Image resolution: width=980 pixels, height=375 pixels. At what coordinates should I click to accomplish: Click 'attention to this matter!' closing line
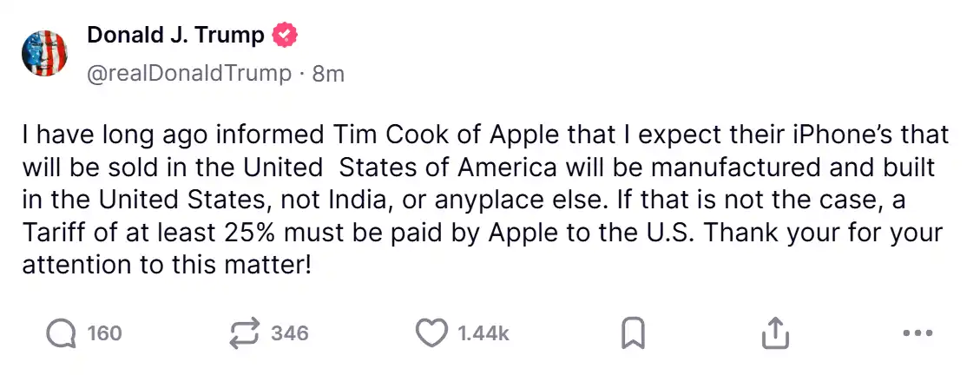(x=166, y=264)
